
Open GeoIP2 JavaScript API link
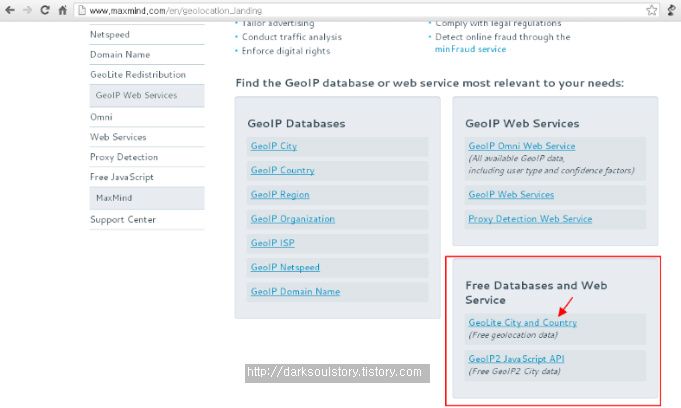pyautogui.click(x=516, y=359)
